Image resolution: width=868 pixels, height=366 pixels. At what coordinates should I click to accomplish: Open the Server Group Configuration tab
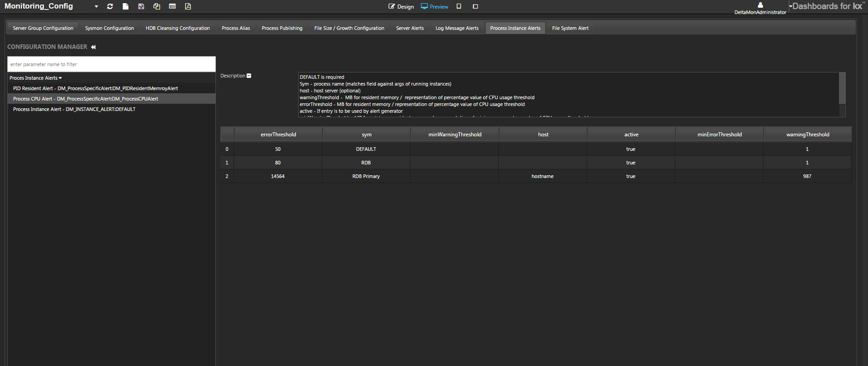[x=43, y=28]
